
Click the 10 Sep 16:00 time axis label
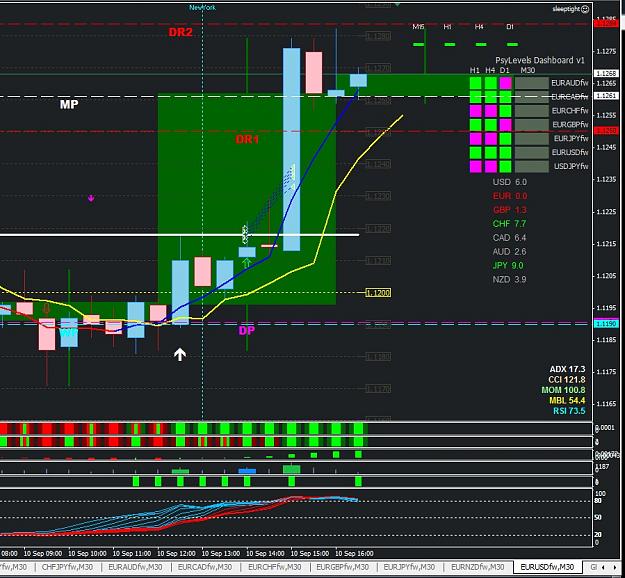click(x=354, y=553)
